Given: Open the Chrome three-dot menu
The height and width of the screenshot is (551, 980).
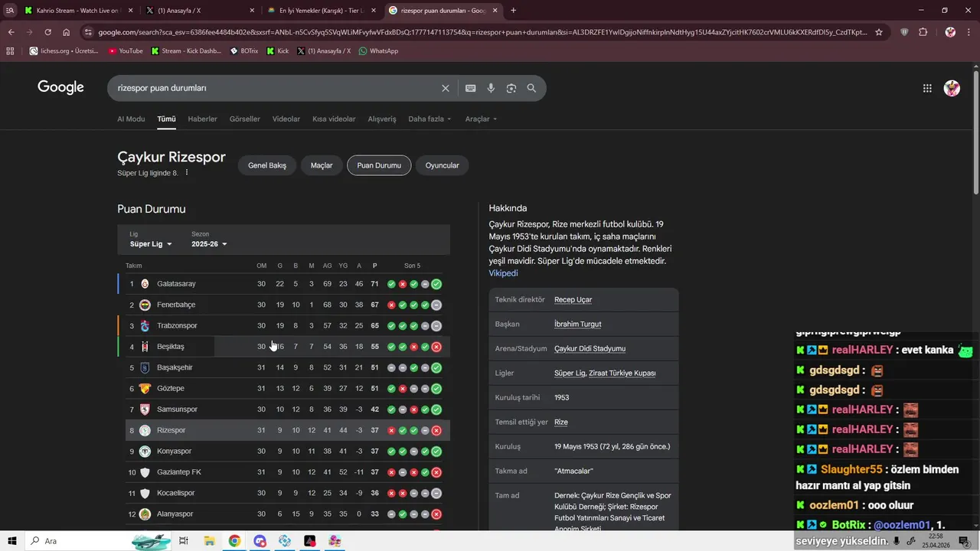Looking at the screenshot, I should 969,32.
